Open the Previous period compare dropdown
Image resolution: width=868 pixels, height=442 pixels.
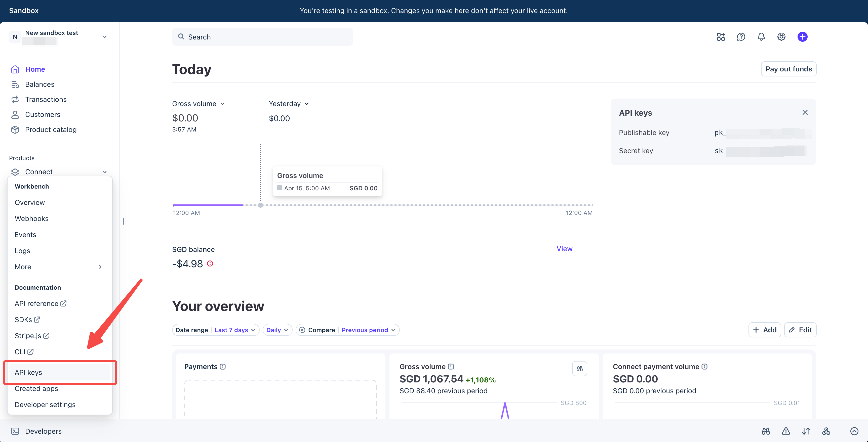[368, 330]
